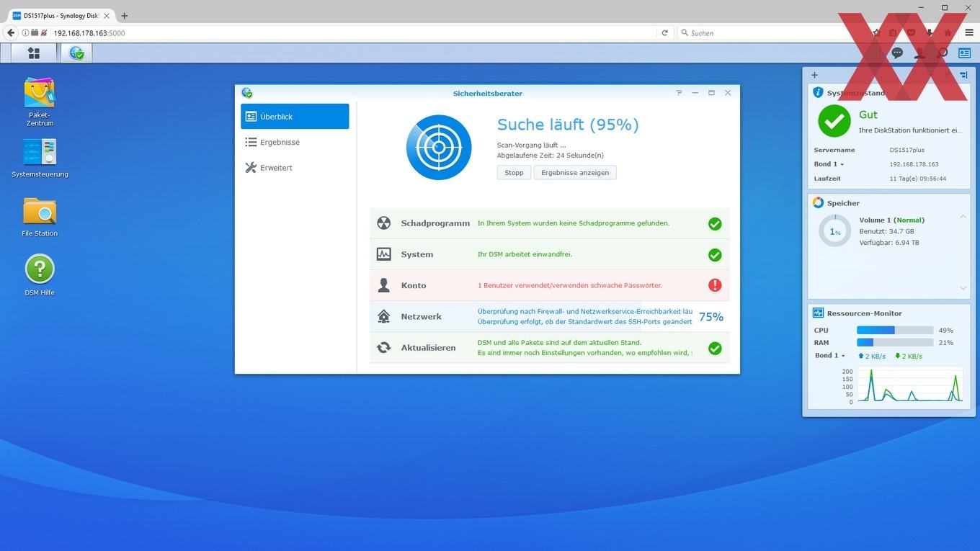The height and width of the screenshot is (551, 980).
Task: Click Sicherheitsberater title bar shield icon
Action: pyautogui.click(x=247, y=93)
